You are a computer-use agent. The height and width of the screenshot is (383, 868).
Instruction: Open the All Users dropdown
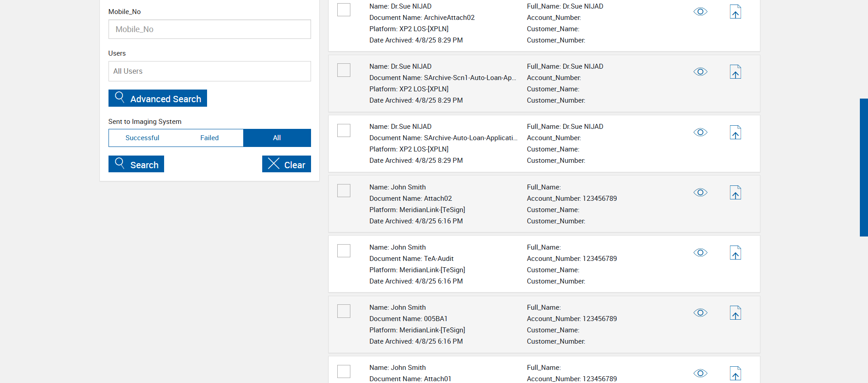tap(209, 71)
